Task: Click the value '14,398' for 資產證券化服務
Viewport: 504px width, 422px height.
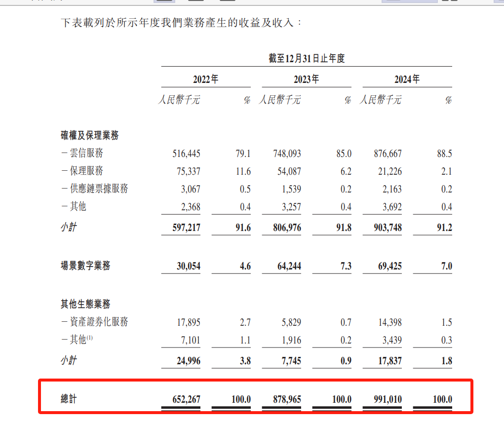Action: [x=390, y=322]
